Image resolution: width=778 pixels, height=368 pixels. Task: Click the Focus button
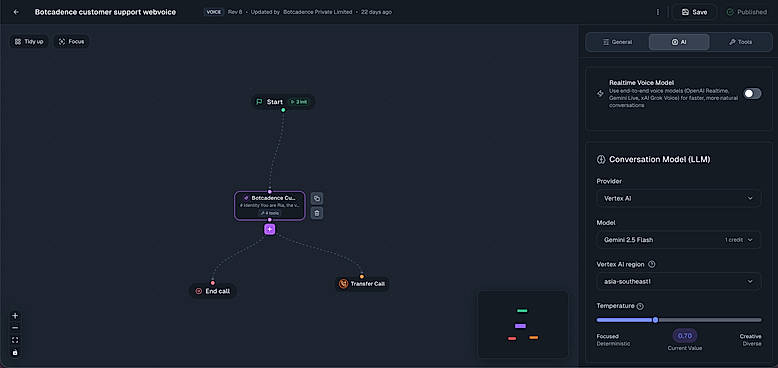[x=71, y=42]
